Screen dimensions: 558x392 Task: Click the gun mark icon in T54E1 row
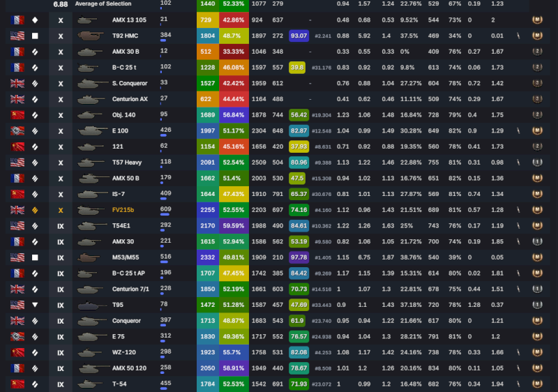click(518, 226)
